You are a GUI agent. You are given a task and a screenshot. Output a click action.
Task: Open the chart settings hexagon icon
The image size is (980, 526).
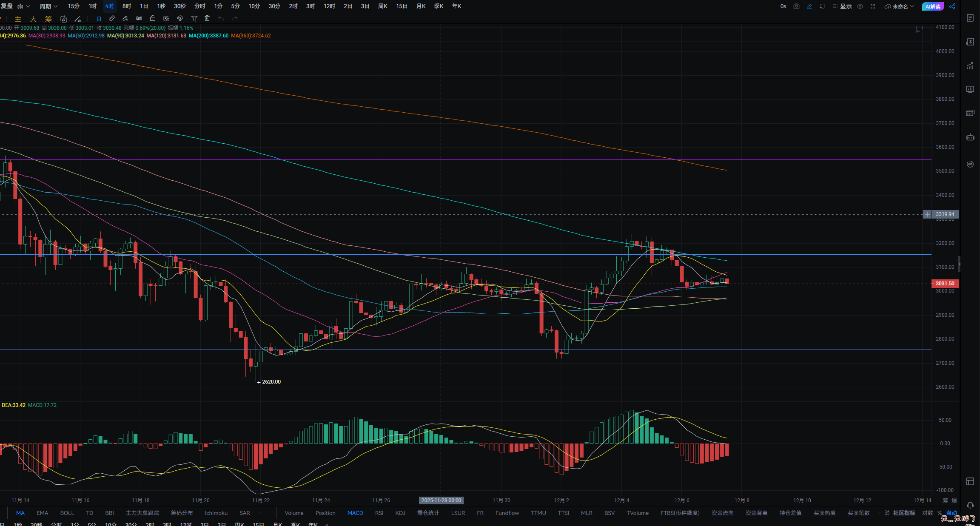pyautogui.click(x=860, y=6)
